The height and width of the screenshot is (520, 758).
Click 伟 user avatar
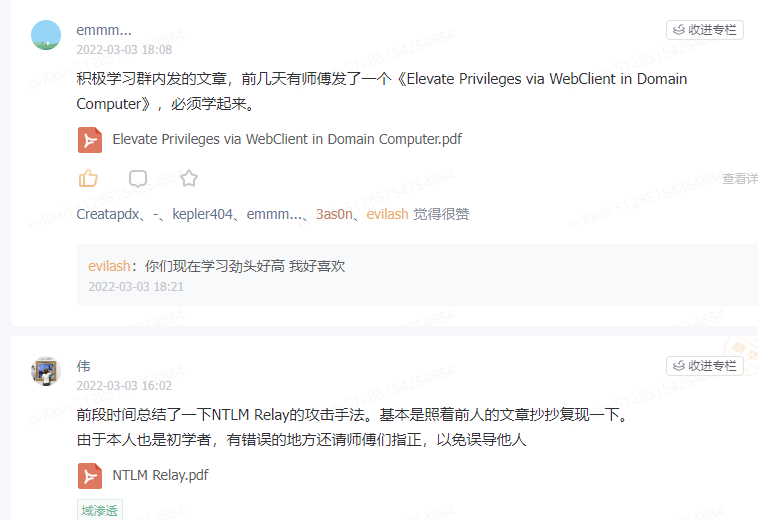click(46, 371)
